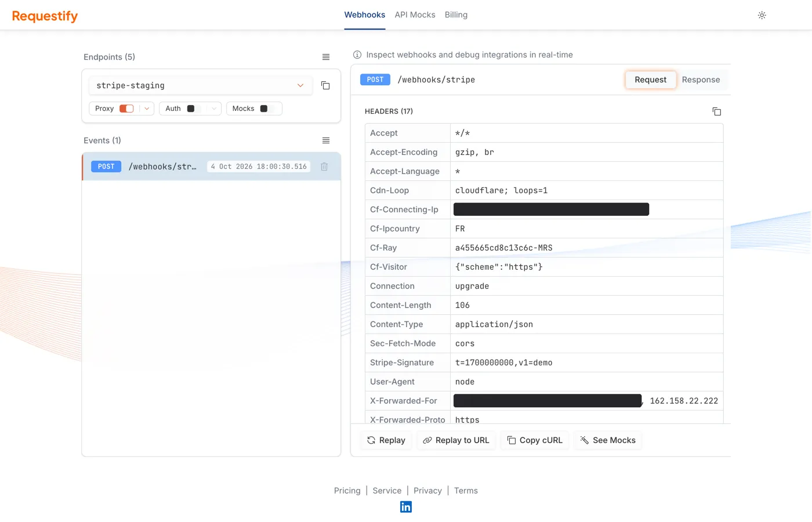812x522 pixels.
Task: Open the Proxy options chevron
Action: coord(147,108)
